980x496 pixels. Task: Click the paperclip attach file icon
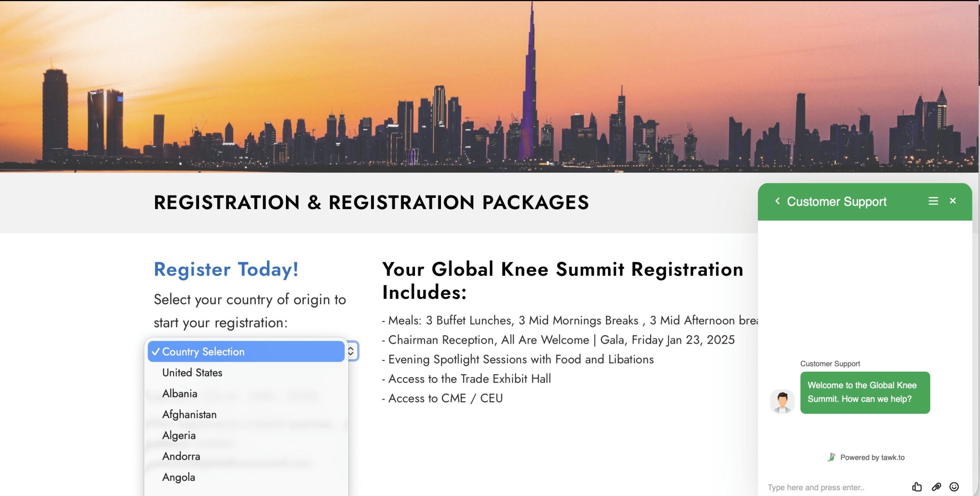point(936,487)
